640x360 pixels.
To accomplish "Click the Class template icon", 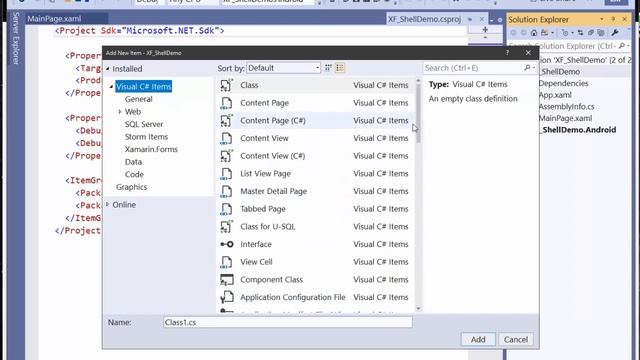I will click(x=227, y=85).
